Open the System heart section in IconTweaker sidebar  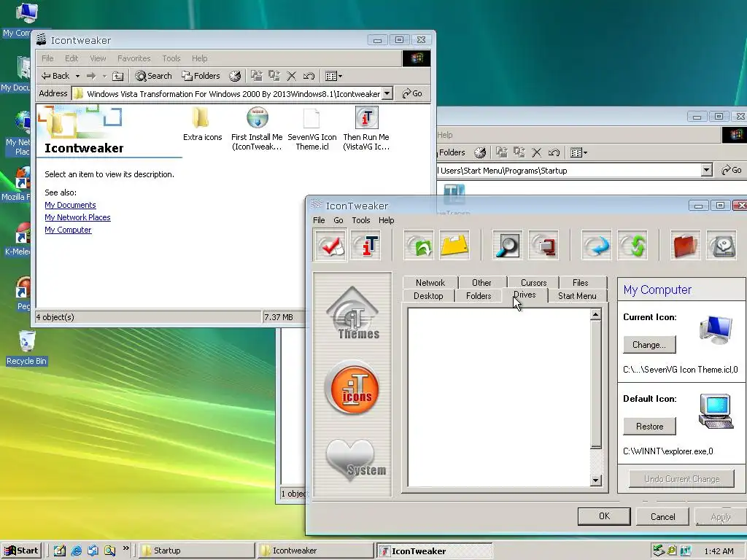click(x=356, y=459)
